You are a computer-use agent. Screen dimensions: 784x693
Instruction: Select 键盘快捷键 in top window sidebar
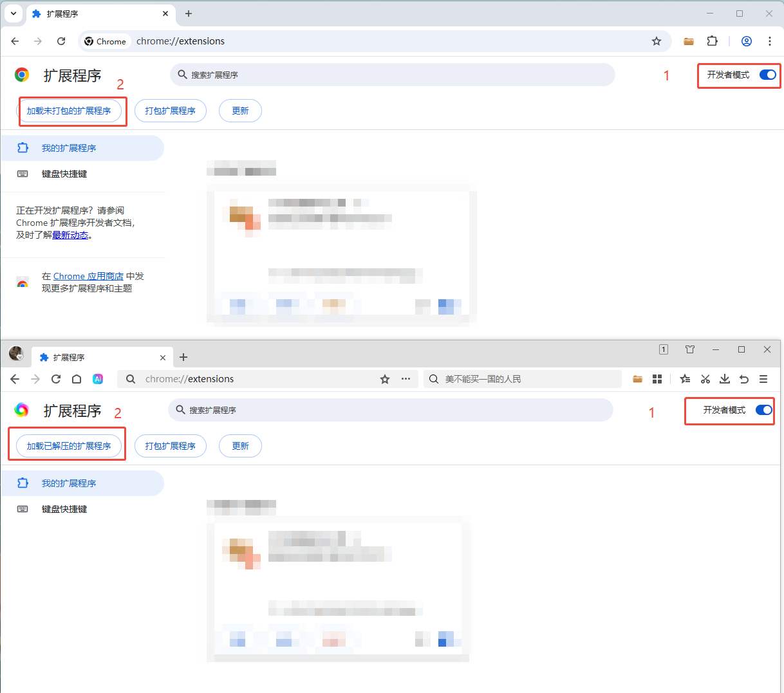(x=82, y=174)
